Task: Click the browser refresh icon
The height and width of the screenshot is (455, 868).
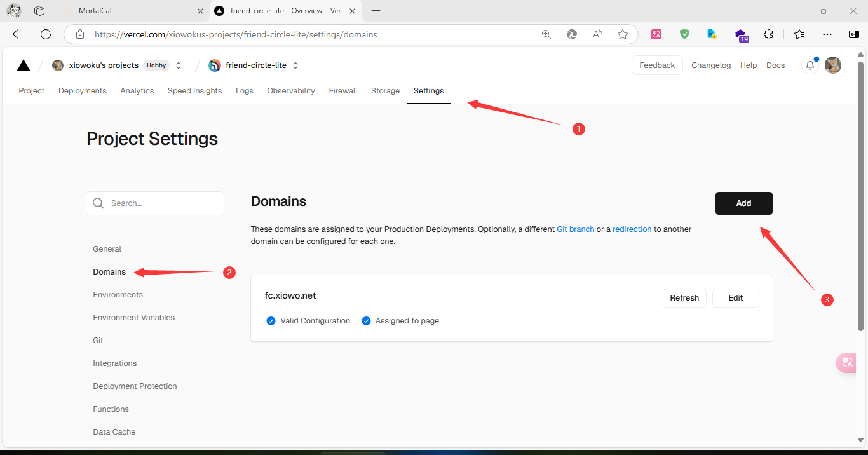Action: [x=46, y=34]
